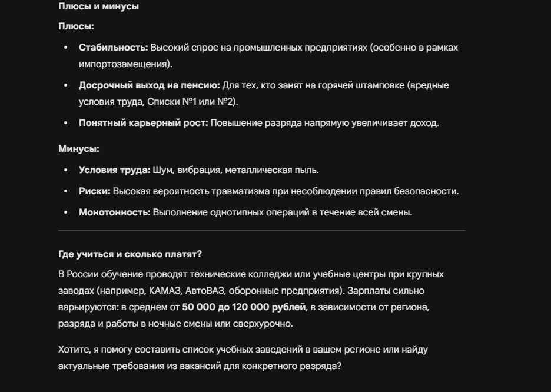The width and height of the screenshot is (551, 392).
Task: Click the text 'Повышение разряда напрямую увеличивает доход.'
Action: (325, 123)
